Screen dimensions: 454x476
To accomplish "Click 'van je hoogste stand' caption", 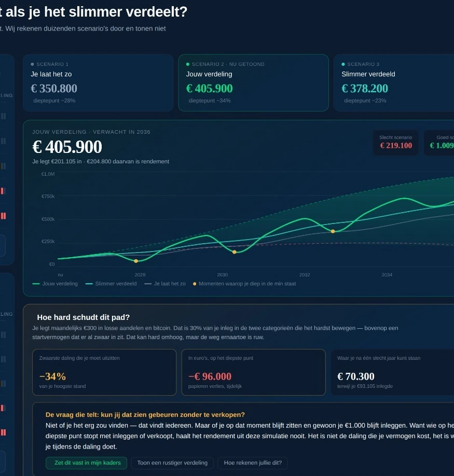I will tap(62, 386).
